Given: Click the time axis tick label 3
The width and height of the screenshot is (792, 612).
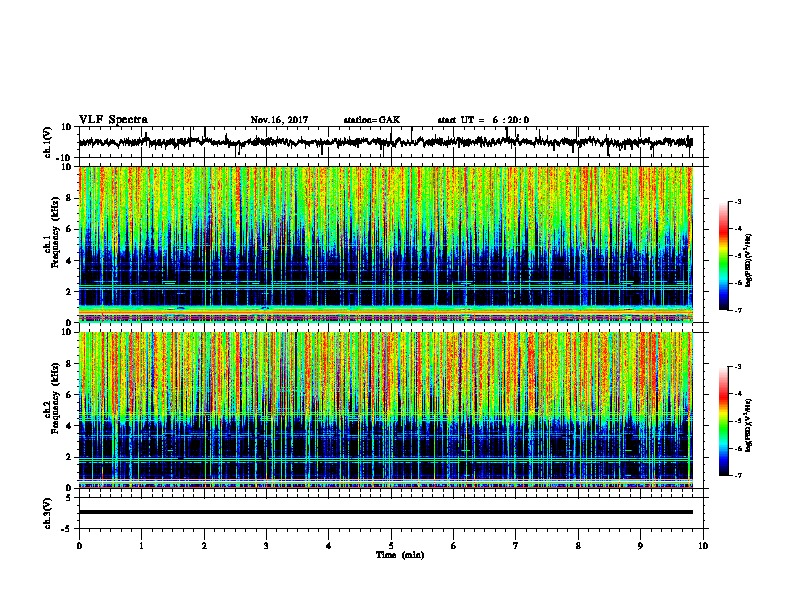Looking at the screenshot, I should coord(267,546).
